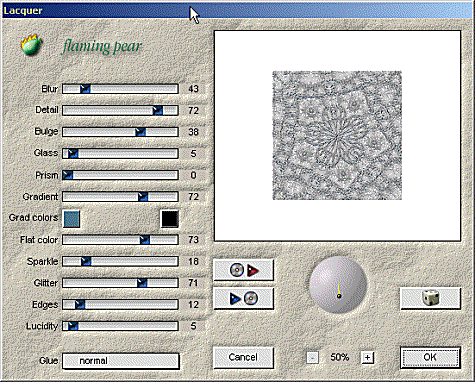Click the Glue label
The image size is (475, 382).
click(x=49, y=361)
